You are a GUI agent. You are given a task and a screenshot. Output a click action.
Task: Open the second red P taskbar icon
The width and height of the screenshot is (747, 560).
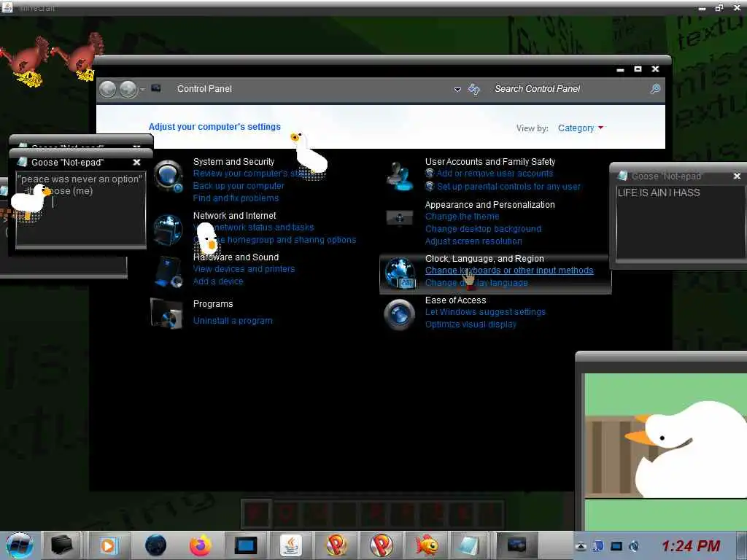(x=382, y=545)
